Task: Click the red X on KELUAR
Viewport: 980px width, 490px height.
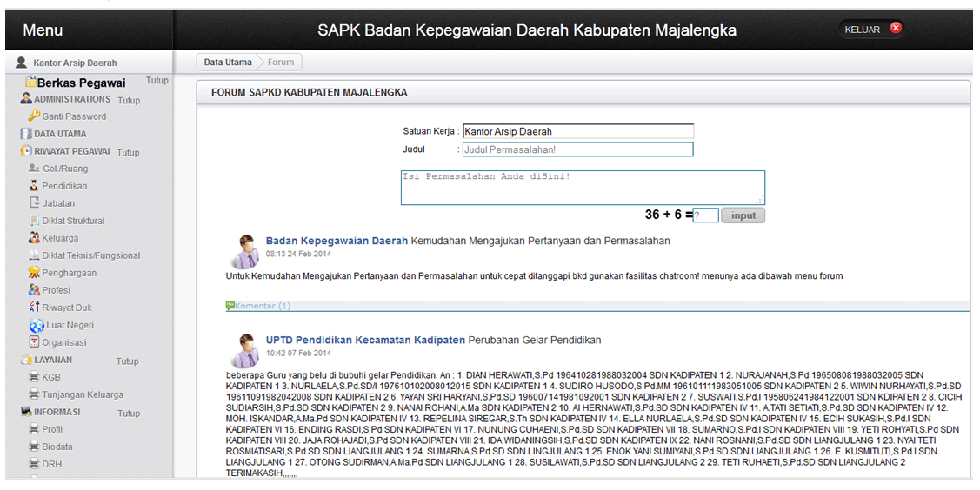Action: pos(896,28)
